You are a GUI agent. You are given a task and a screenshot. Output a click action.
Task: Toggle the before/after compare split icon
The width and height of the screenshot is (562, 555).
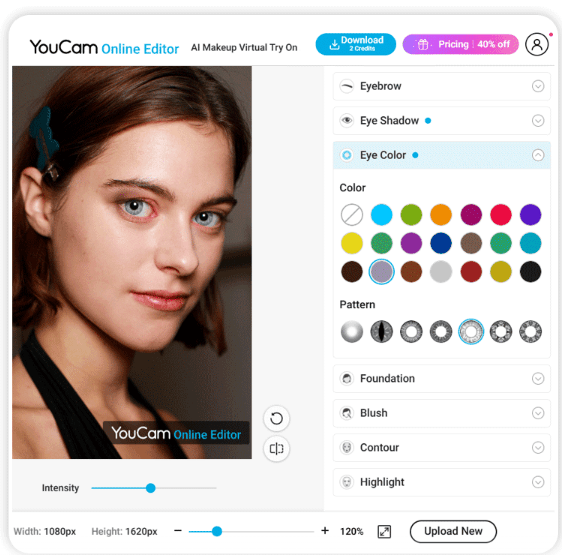(x=276, y=449)
